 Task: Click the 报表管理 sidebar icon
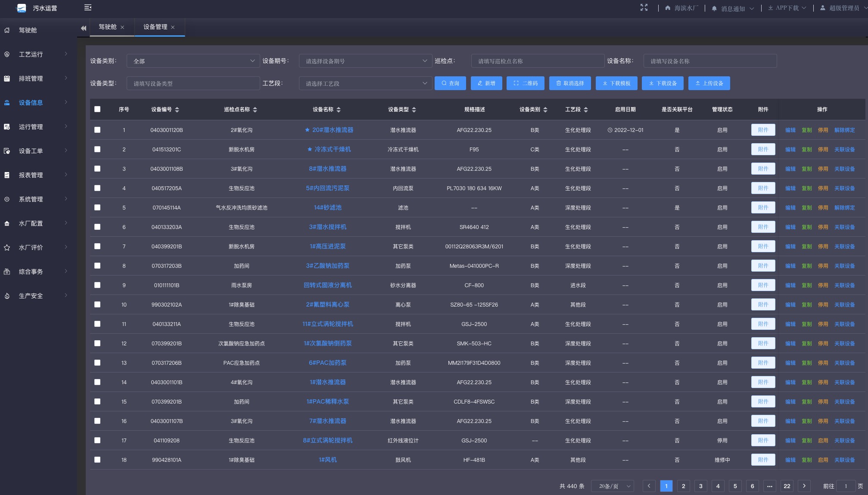point(7,175)
